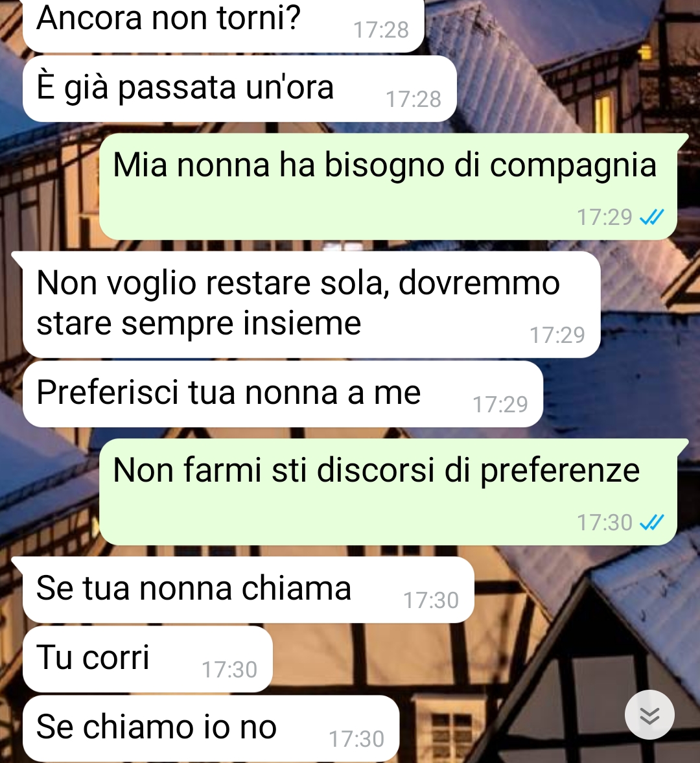Image resolution: width=700 pixels, height=763 pixels.
Task: Tap 17:29 timestamp on 'Preferisci tua nonna' bubble
Action: (500, 405)
